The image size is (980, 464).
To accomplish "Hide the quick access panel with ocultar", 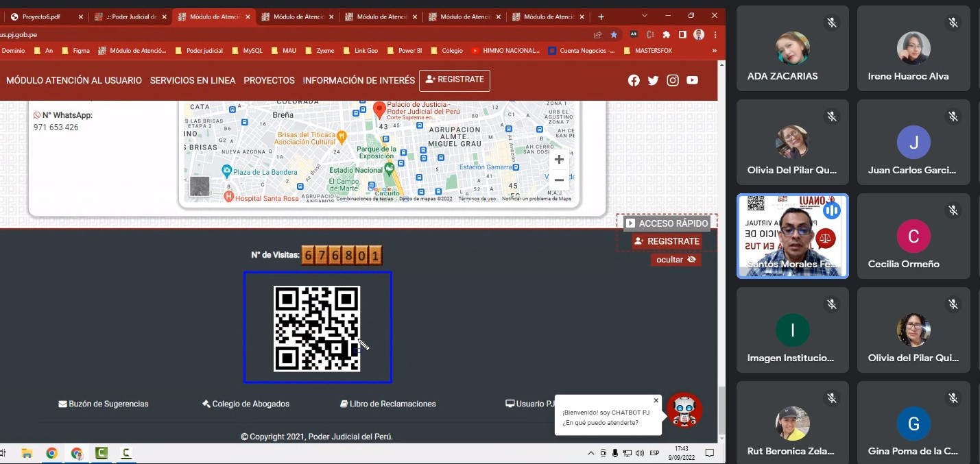I will coord(676,260).
